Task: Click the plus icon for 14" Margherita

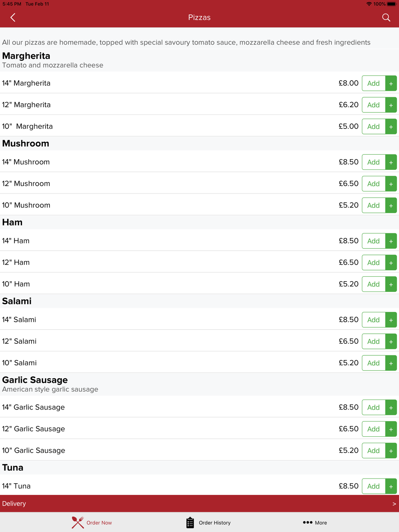Action: 391,83
